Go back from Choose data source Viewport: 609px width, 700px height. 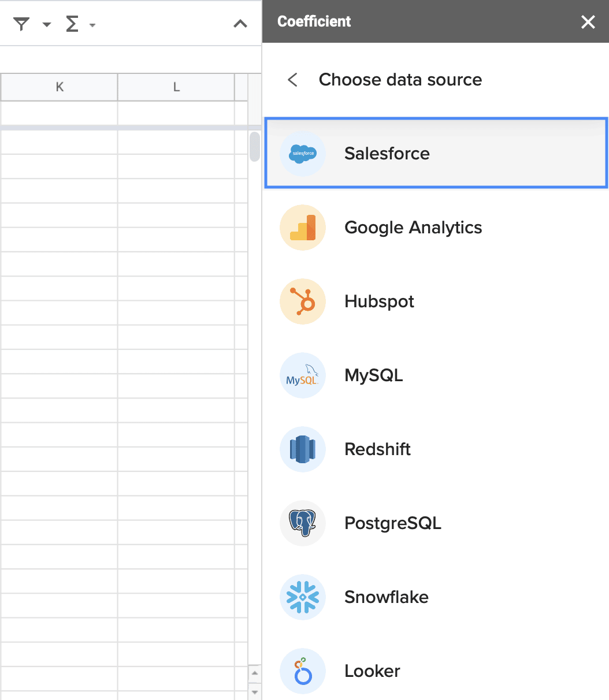[x=293, y=80]
